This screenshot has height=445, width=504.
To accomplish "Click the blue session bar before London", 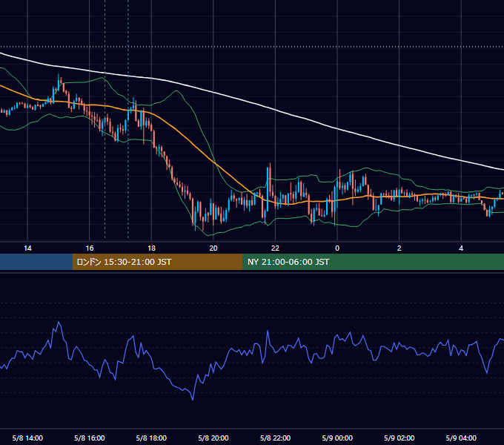I will point(36,262).
